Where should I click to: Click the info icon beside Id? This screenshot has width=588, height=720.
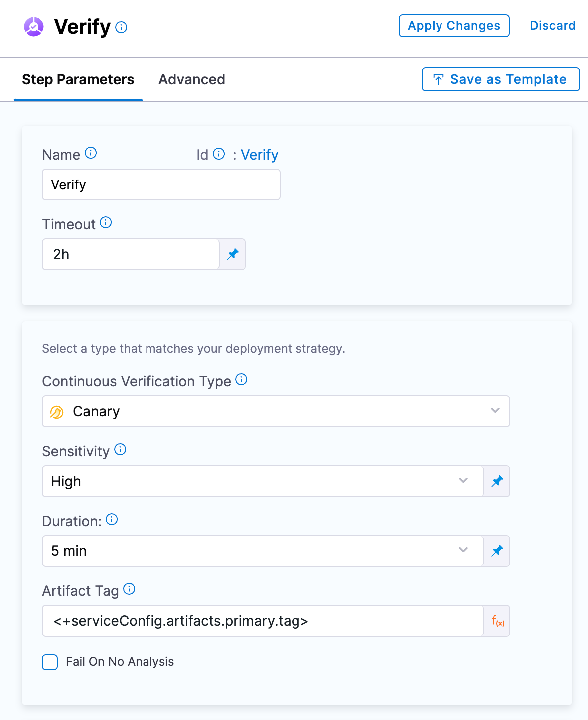219,154
